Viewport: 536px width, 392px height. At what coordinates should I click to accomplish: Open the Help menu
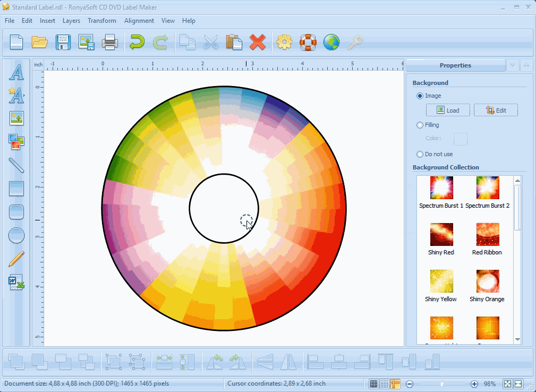[189, 21]
